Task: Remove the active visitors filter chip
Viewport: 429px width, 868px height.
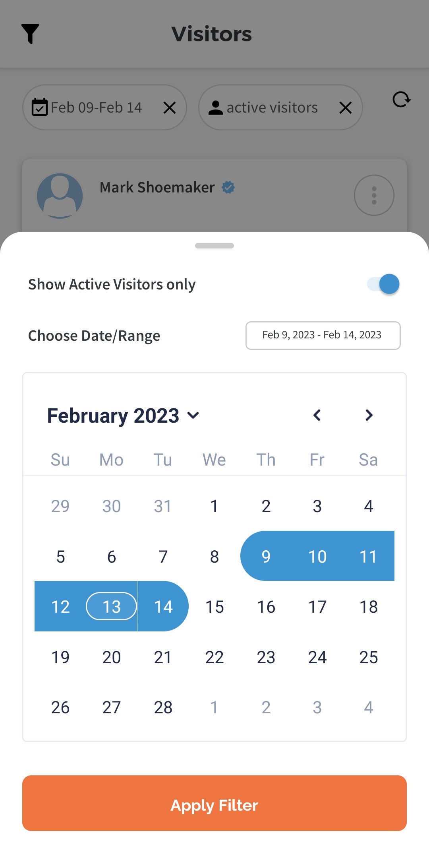Action: 345,107
